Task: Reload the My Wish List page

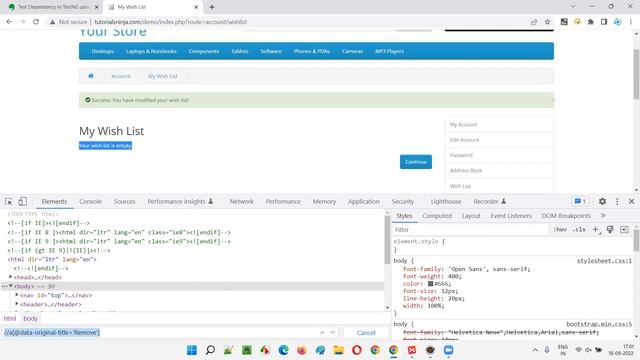Action: click(36, 22)
